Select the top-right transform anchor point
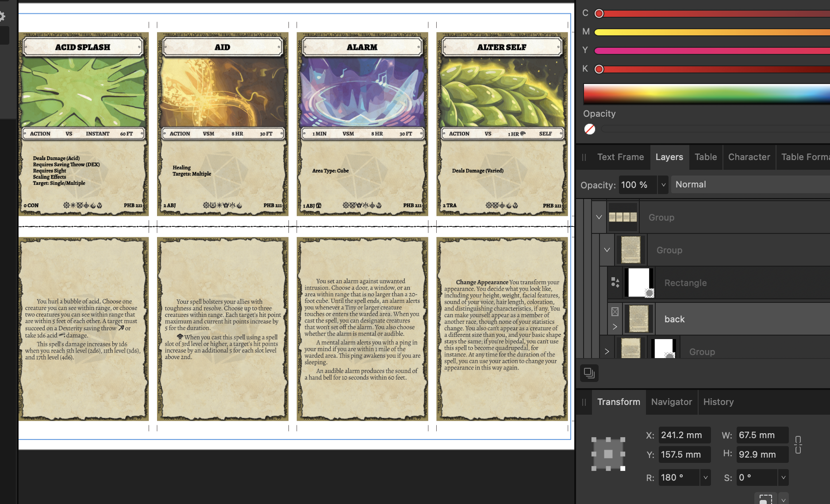This screenshot has width=830, height=504. coord(622,440)
